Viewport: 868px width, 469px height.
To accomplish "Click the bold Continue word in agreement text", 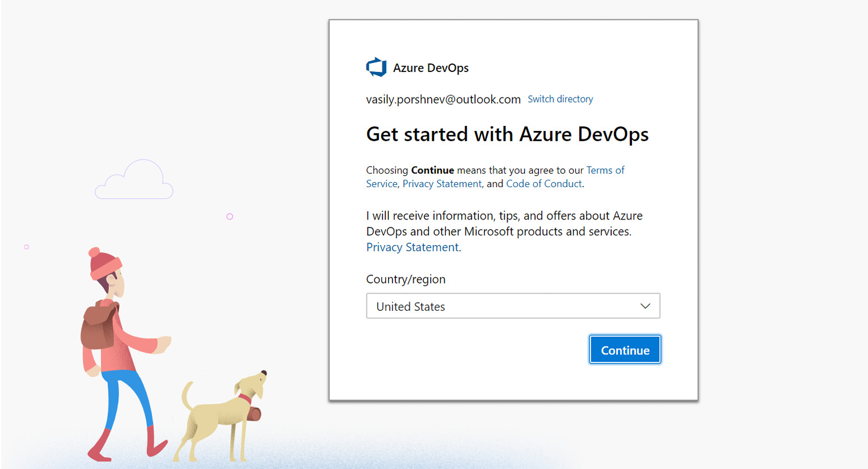I will click(432, 170).
